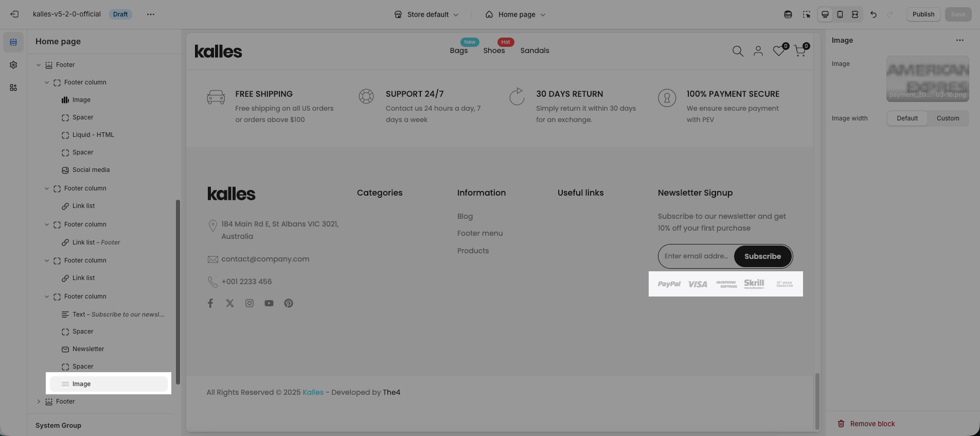
Task: Open the Shoes menu item
Action: click(494, 50)
